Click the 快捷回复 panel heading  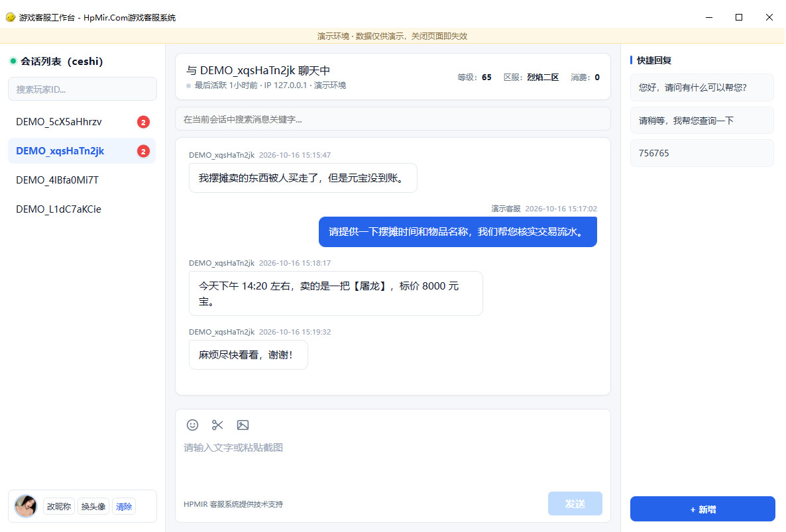653,60
